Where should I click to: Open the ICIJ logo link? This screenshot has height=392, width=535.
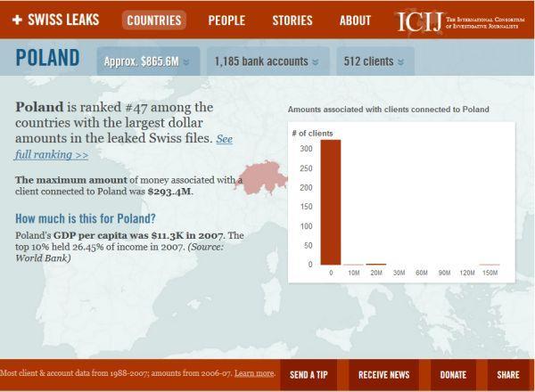point(417,20)
